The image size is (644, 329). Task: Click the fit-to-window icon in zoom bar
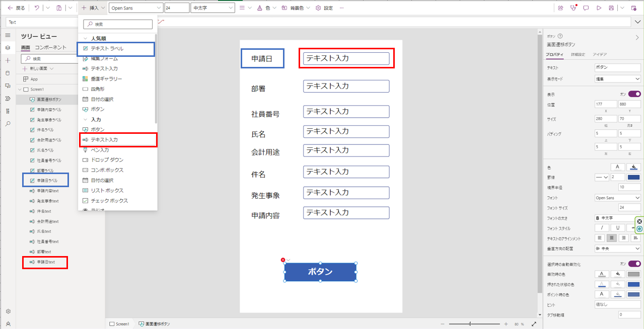[x=534, y=324]
